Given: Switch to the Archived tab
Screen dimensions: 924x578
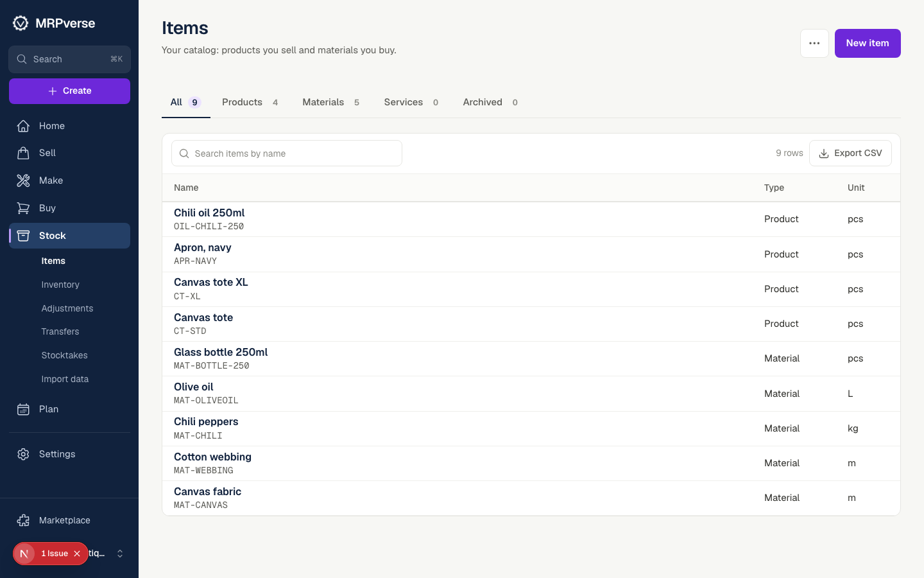Looking at the screenshot, I should (x=491, y=102).
